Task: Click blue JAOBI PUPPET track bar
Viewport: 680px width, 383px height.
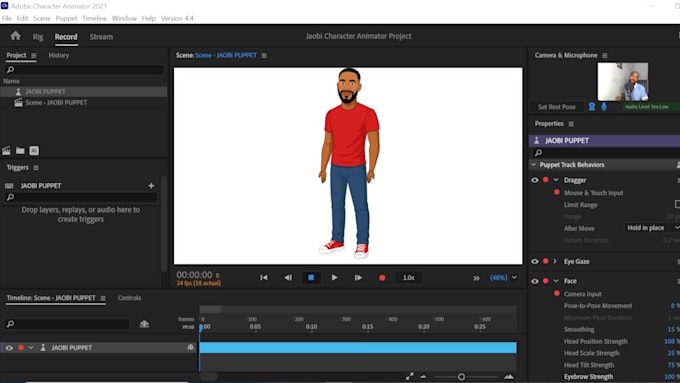Action: [x=358, y=347]
